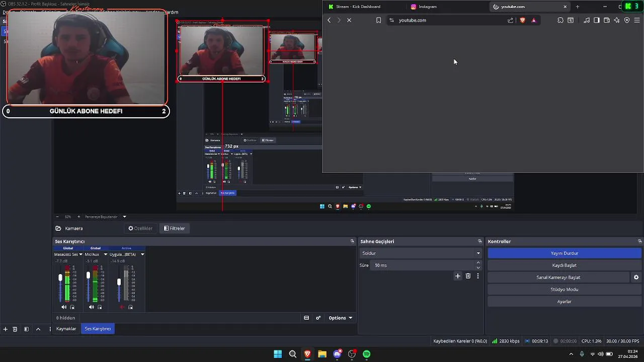Screen dimensions: 644x362
Task: Unmute the Uygula...(BETA) audio channel
Action: pos(122,307)
